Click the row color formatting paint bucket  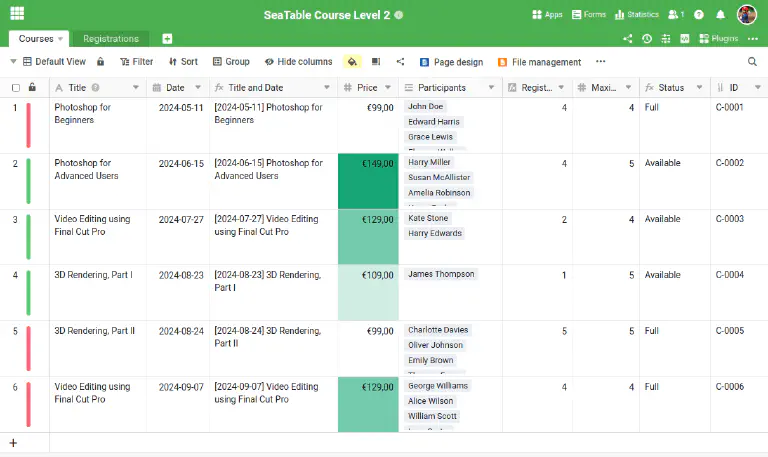[x=352, y=62]
